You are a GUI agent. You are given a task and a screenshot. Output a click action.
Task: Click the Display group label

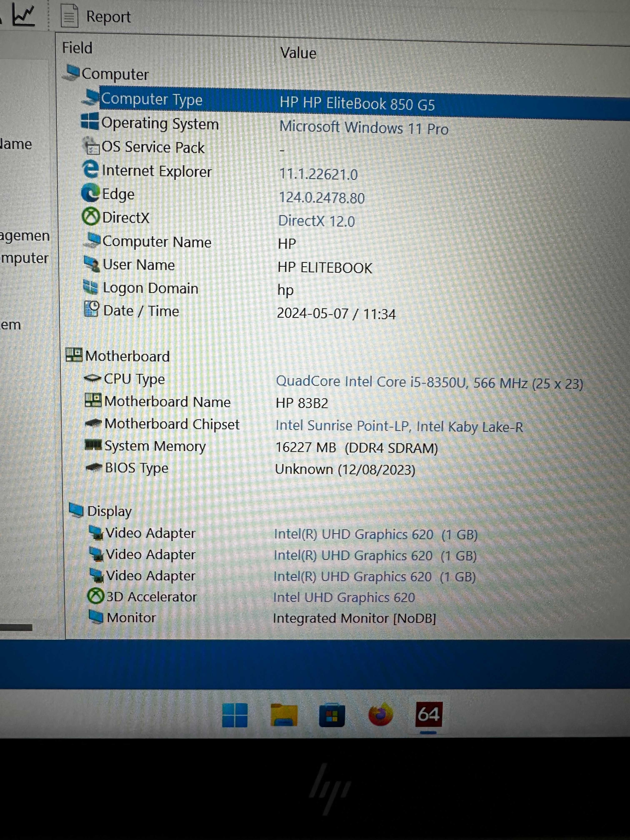click(x=109, y=511)
